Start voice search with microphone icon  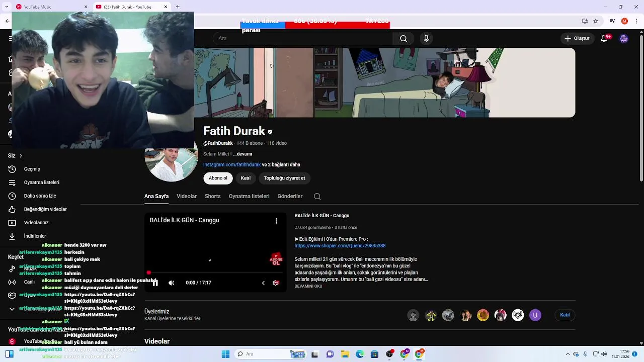click(x=426, y=39)
